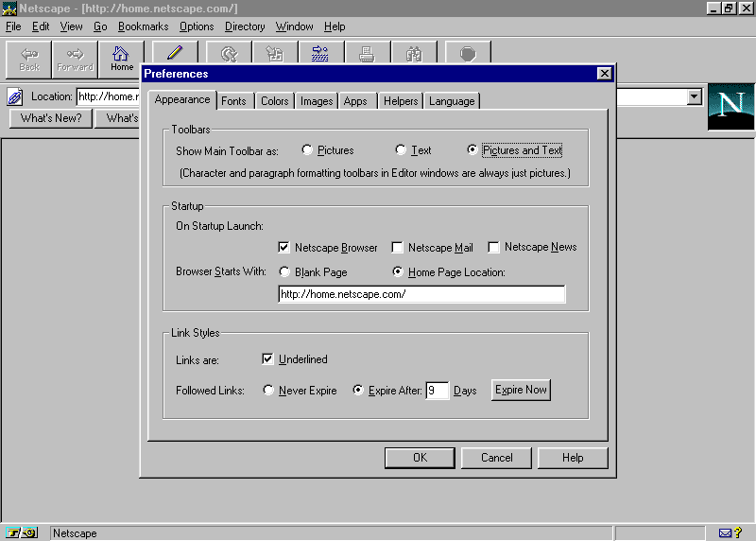Click the home page URL field
The height and width of the screenshot is (541, 756).
tap(421, 294)
